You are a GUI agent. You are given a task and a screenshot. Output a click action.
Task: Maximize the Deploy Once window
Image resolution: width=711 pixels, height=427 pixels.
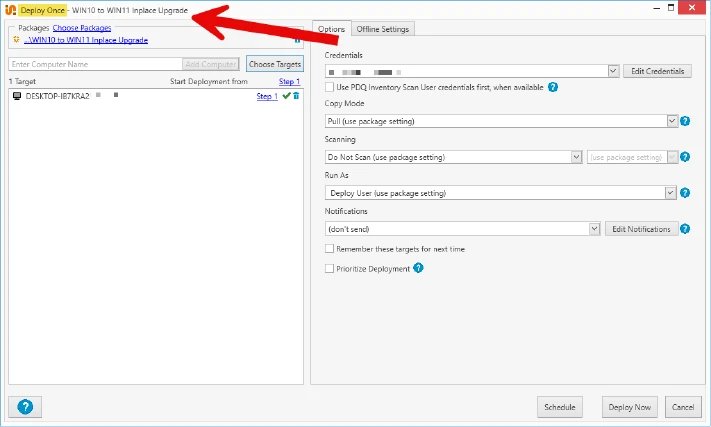(x=671, y=8)
